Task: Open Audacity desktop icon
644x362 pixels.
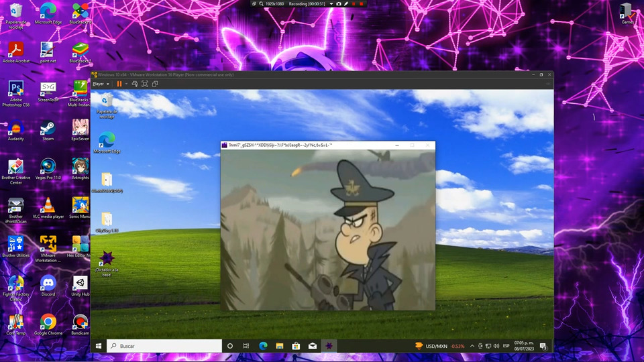Action: [x=16, y=130]
